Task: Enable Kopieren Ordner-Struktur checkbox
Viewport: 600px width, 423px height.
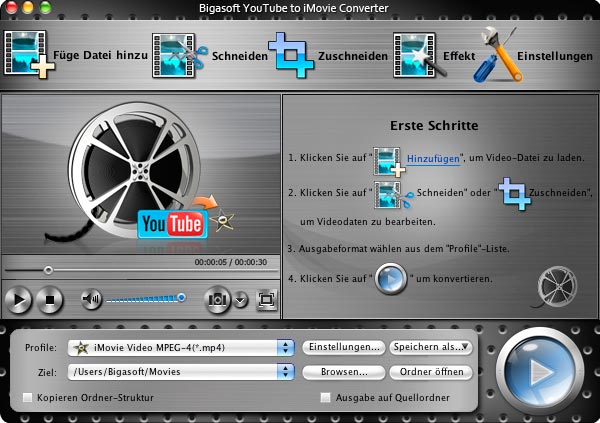Action: click(x=28, y=398)
